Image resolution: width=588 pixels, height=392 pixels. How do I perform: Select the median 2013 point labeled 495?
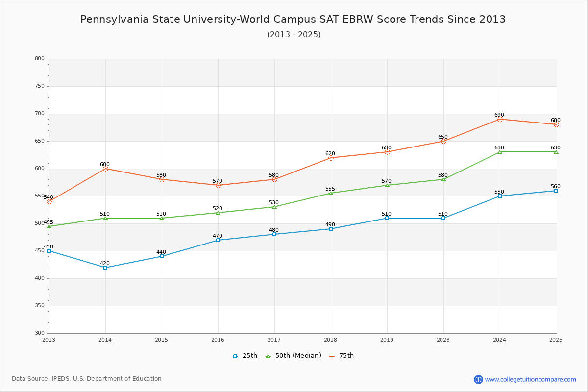coord(49,226)
